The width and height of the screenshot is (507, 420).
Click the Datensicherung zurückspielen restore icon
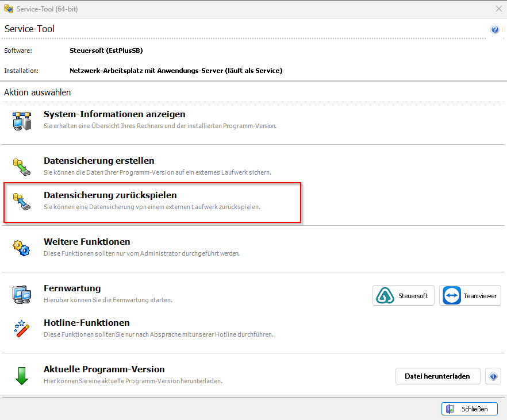21,202
